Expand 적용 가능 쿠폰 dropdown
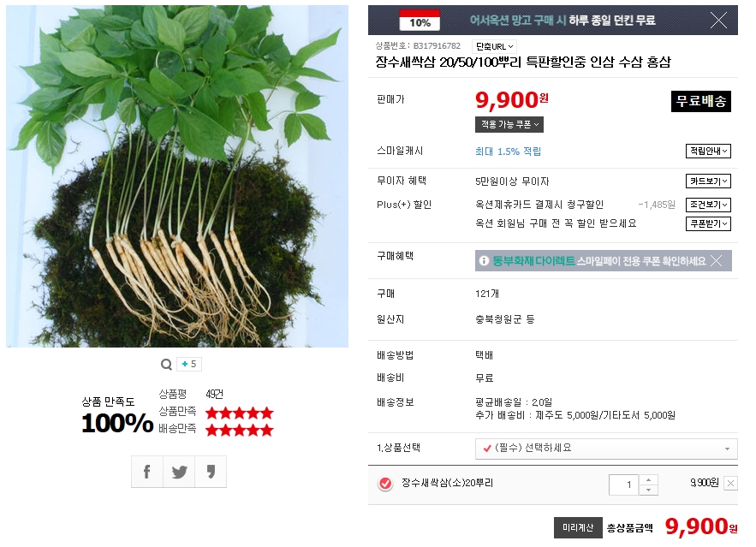Screen dimensions: 756x547 (x=509, y=124)
